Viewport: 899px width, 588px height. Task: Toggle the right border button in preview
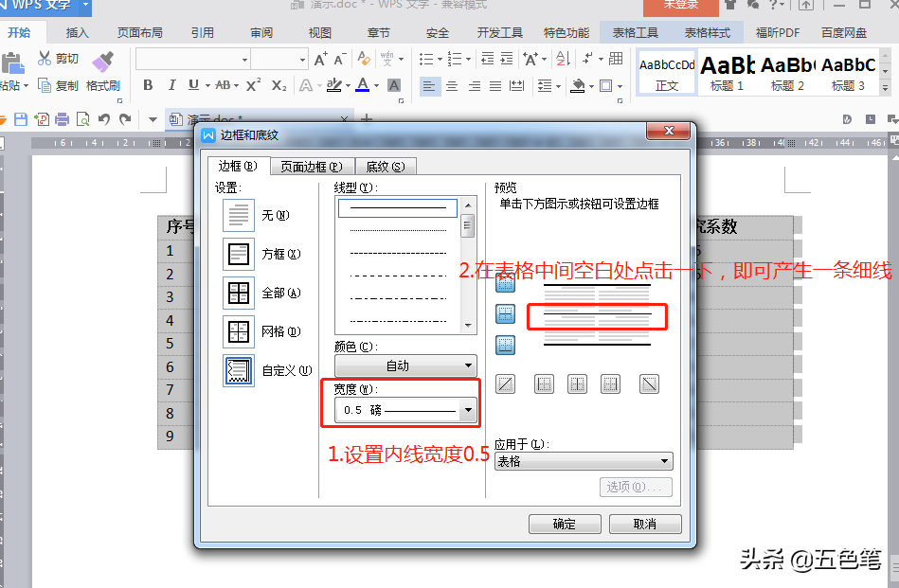pos(611,383)
